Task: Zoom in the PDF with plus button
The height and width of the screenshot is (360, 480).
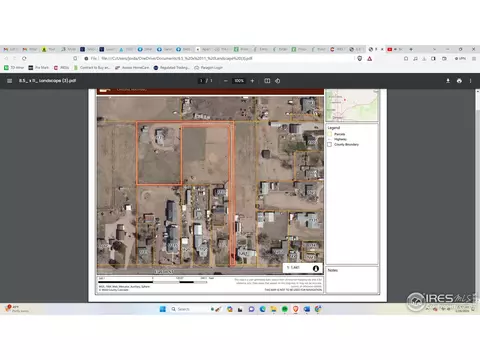Action: [x=252, y=81]
